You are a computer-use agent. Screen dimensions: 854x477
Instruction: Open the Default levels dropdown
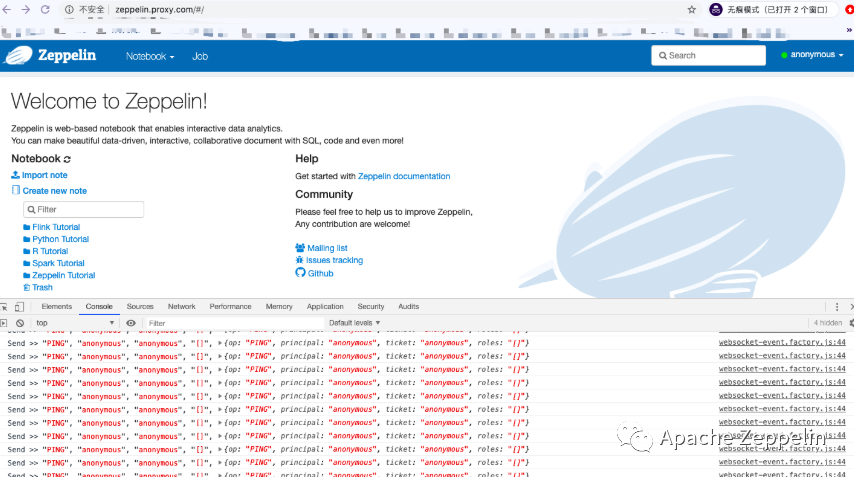(355, 323)
